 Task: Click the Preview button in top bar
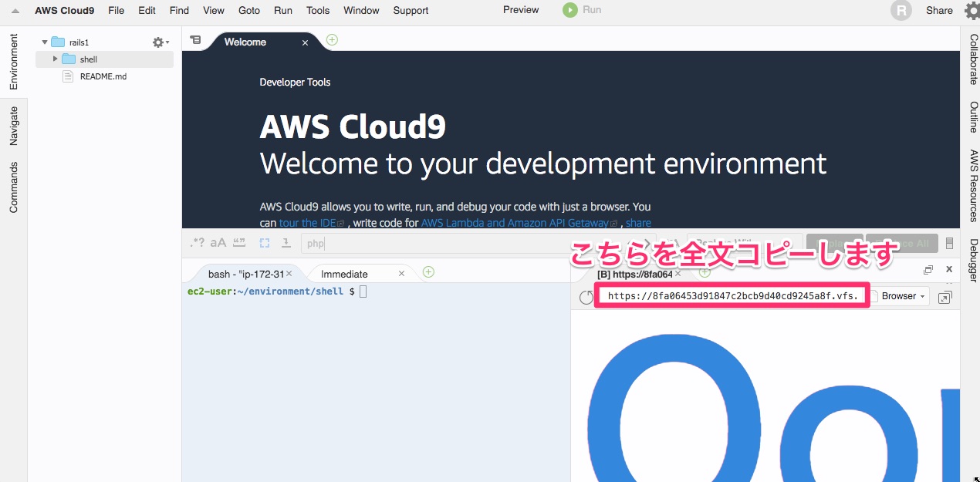[x=521, y=10]
